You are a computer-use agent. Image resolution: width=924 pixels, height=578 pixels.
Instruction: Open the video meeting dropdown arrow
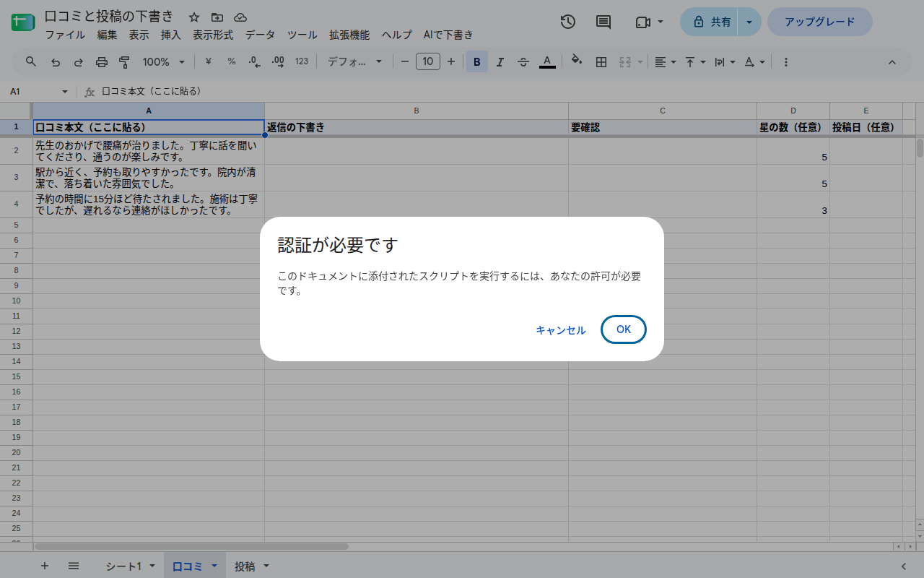[661, 22]
